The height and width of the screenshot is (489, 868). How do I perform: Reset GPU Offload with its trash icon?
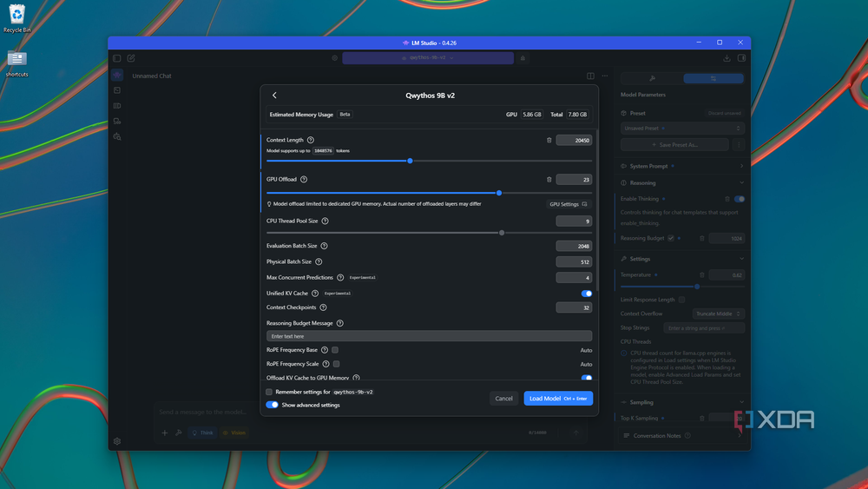click(549, 180)
